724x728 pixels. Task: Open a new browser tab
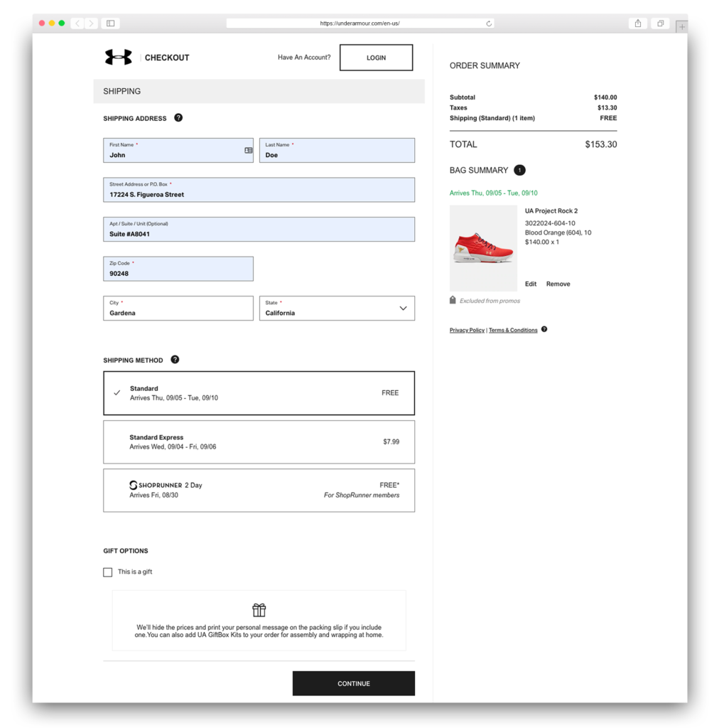point(682,27)
